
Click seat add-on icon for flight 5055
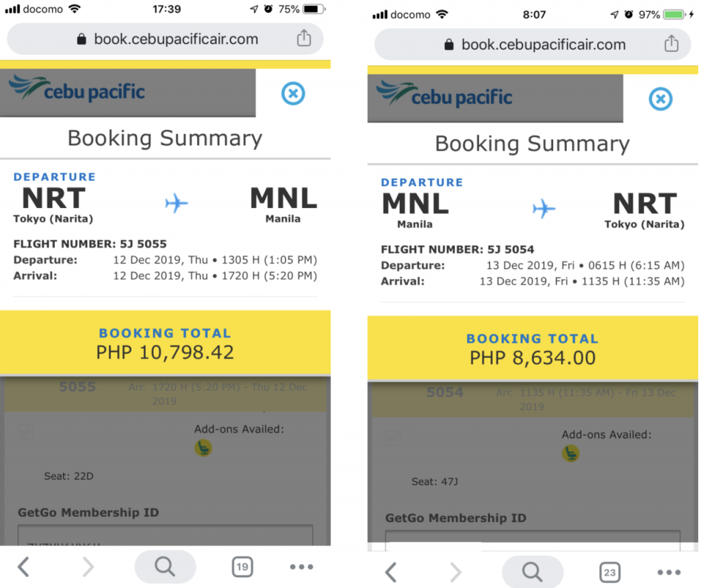203,448
